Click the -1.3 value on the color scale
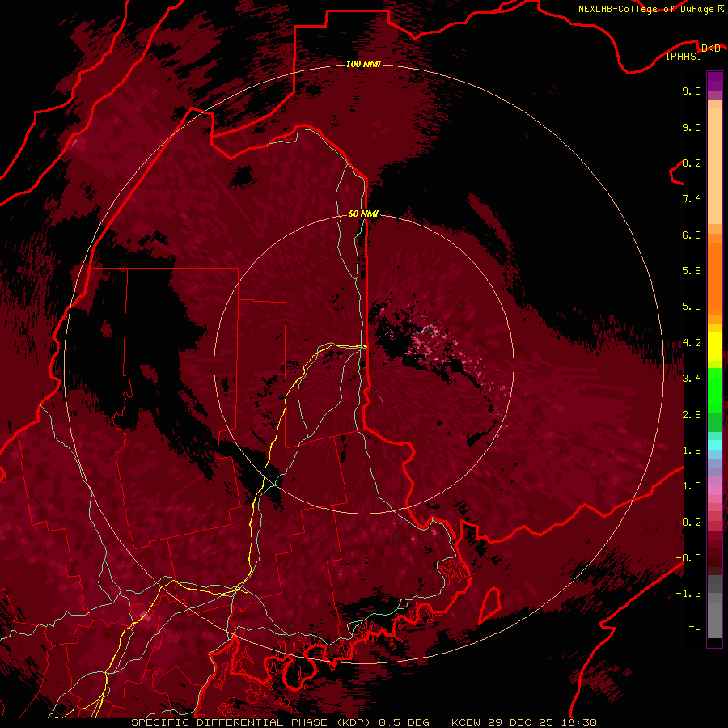This screenshot has height=728, width=728. (x=688, y=594)
